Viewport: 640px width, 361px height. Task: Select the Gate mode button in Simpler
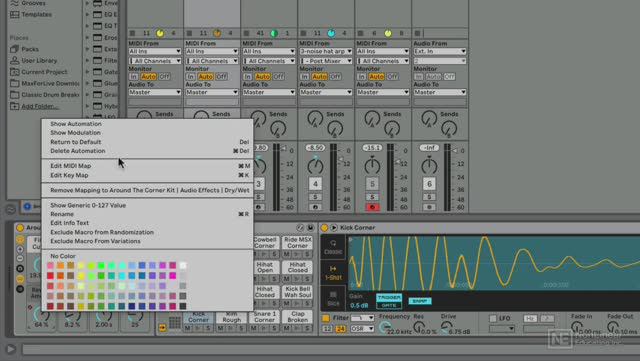(389, 305)
